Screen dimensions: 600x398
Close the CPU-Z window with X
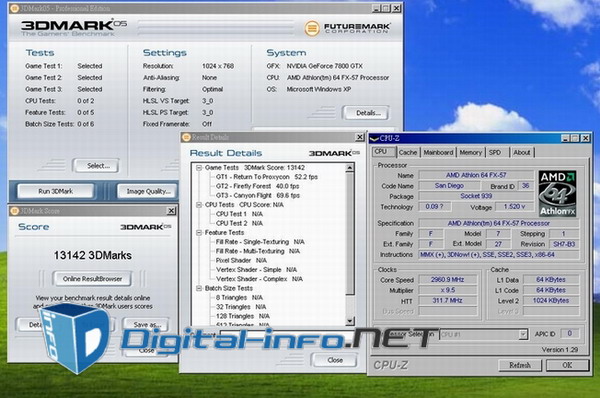[585, 138]
